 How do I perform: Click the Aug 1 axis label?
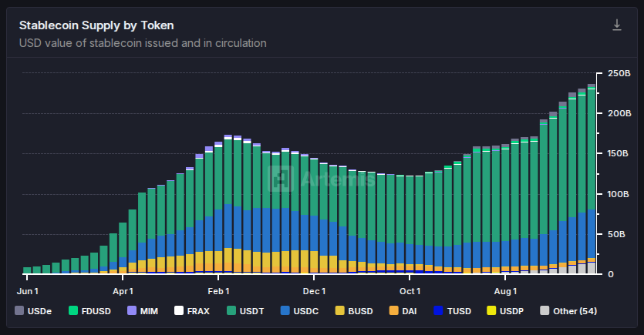click(505, 291)
